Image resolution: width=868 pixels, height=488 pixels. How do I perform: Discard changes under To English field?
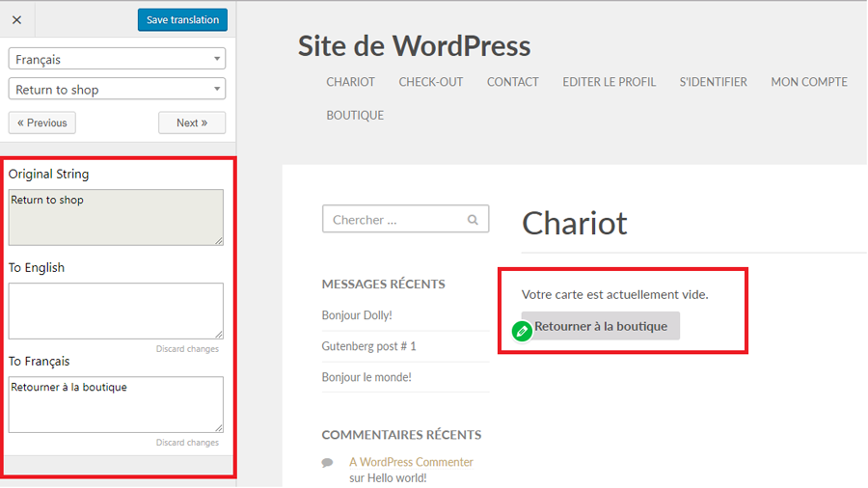pos(187,349)
